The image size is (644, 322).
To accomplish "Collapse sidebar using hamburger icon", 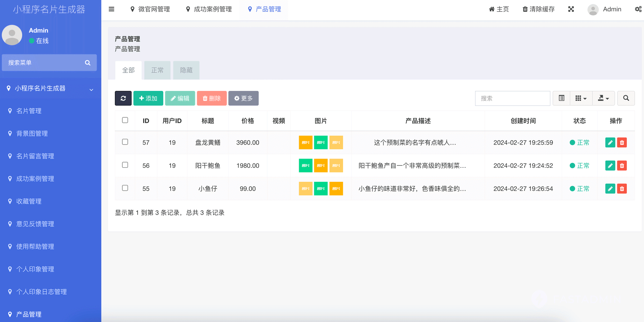I will click(x=111, y=9).
